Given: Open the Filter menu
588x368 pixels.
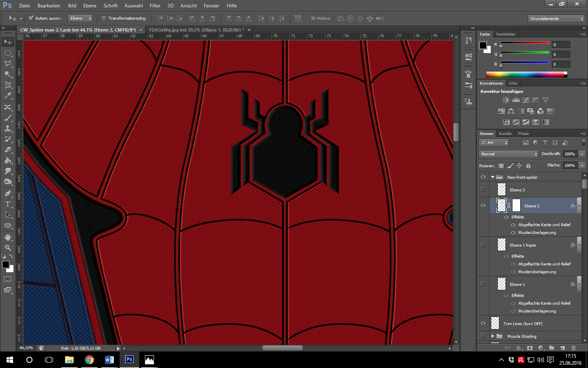Looking at the screenshot, I should click(155, 6).
